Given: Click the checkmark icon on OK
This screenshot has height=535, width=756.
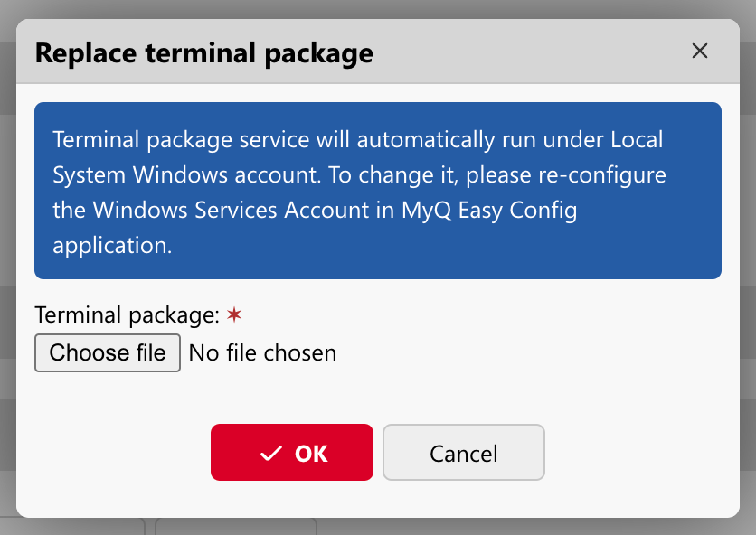Looking at the screenshot, I should pos(270,454).
